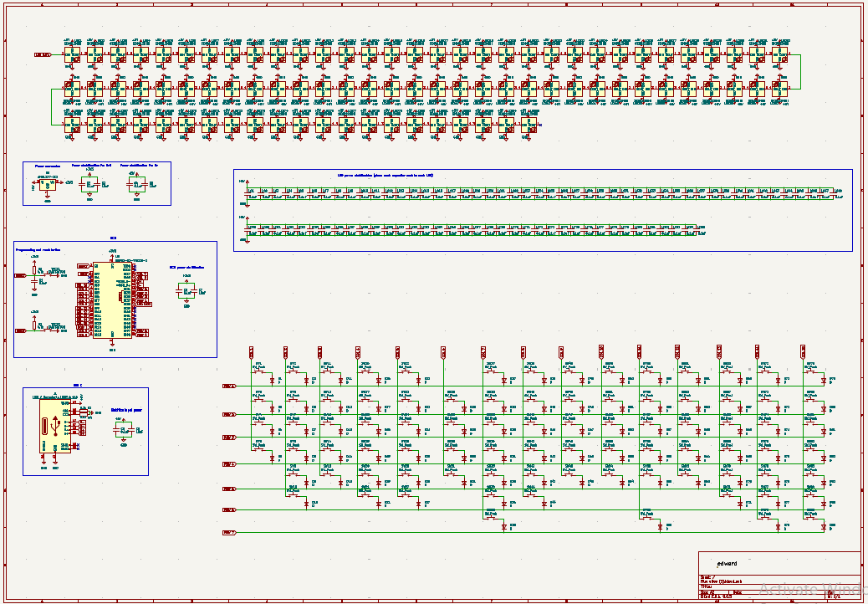
Task: Select the leftmost LED in the middle row
Action: tap(71, 88)
